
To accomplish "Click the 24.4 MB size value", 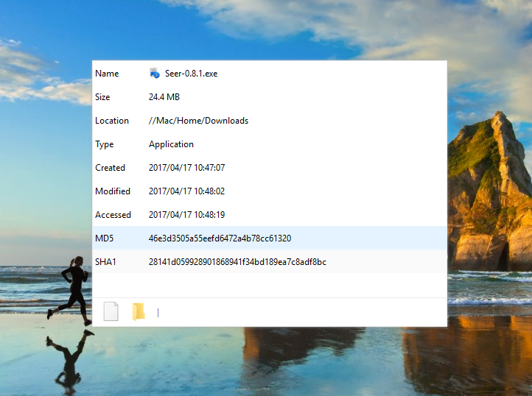I will [x=164, y=97].
